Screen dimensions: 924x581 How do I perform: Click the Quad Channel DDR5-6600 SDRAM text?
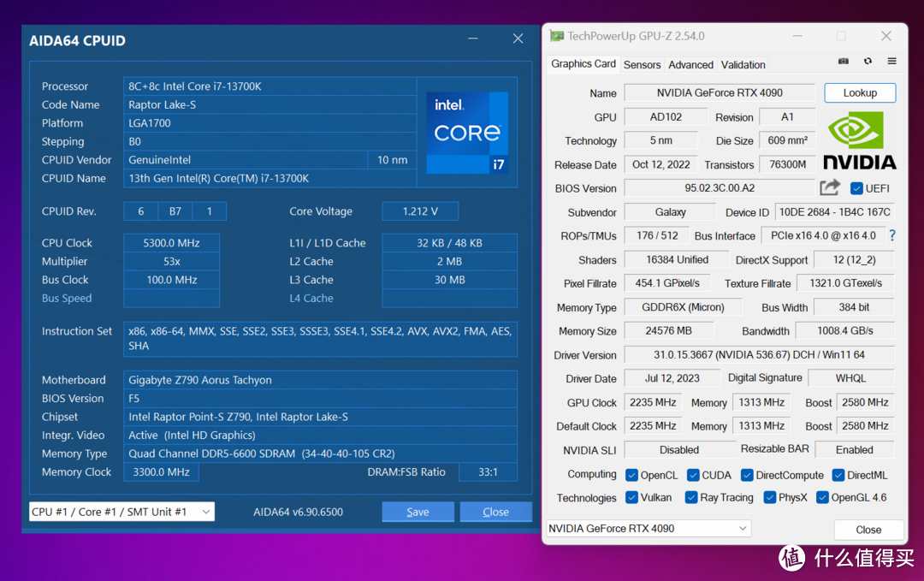pyautogui.click(x=262, y=454)
